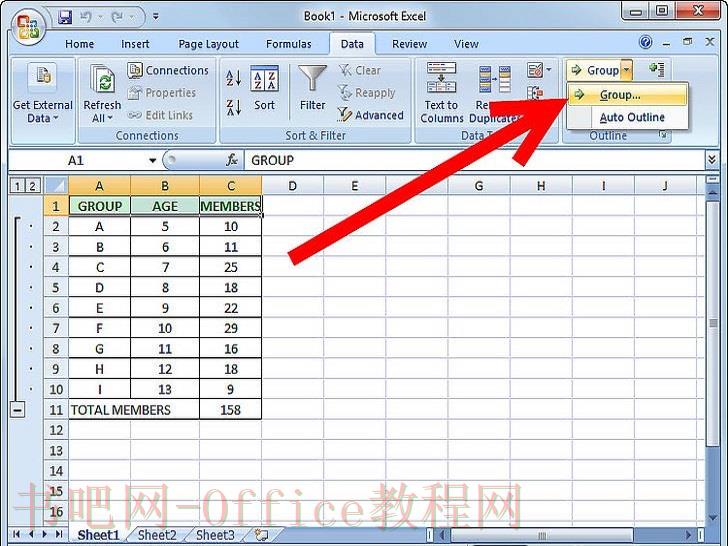Select cell containing 158
Viewport: 728px width, 546px height.
pos(230,410)
